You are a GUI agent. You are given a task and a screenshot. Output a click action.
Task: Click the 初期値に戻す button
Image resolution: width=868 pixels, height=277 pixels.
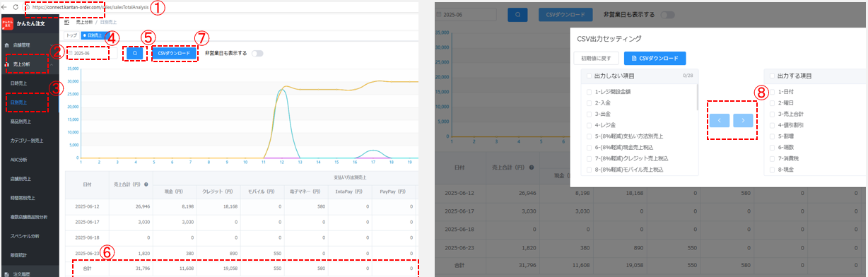(x=597, y=58)
